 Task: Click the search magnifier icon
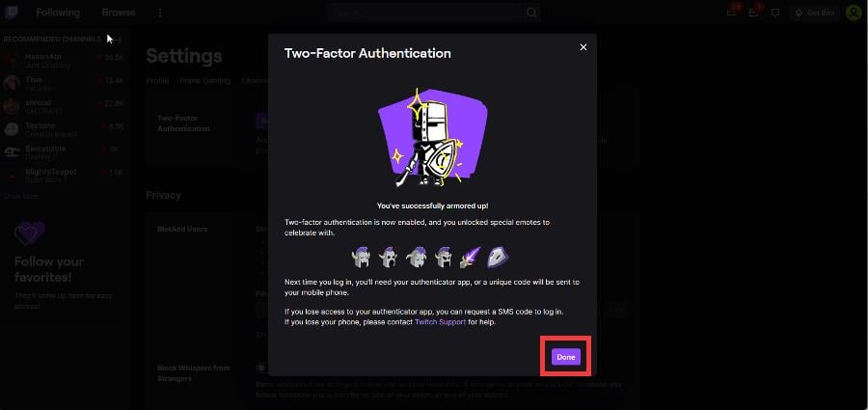tap(531, 13)
